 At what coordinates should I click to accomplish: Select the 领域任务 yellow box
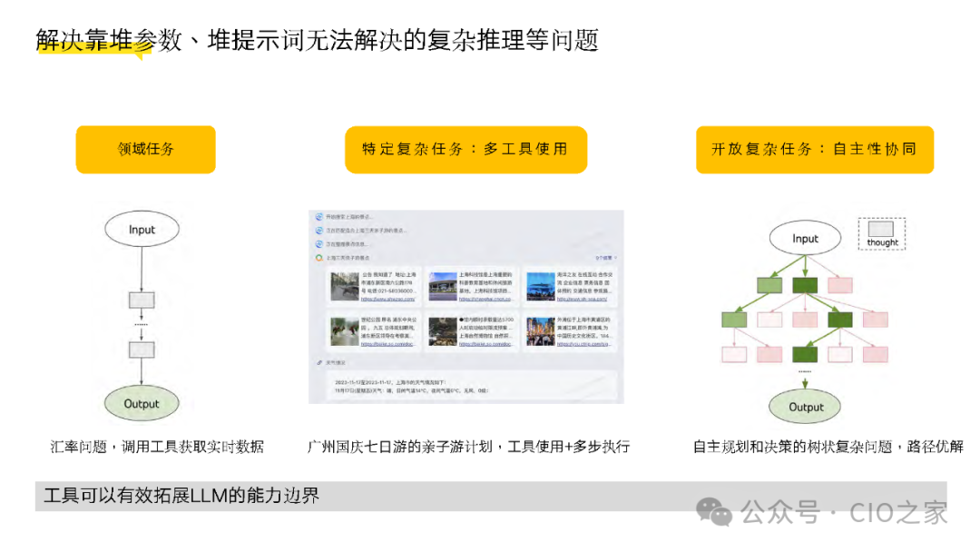(145, 150)
